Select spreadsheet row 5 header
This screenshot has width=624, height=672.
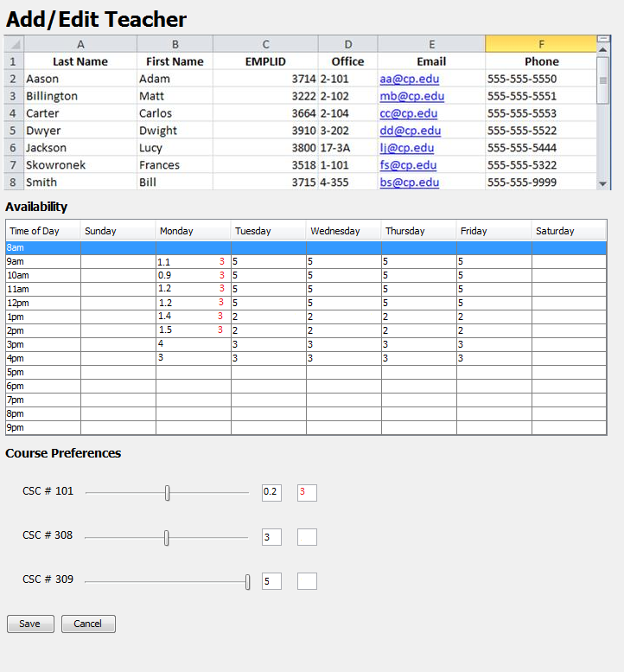point(14,131)
